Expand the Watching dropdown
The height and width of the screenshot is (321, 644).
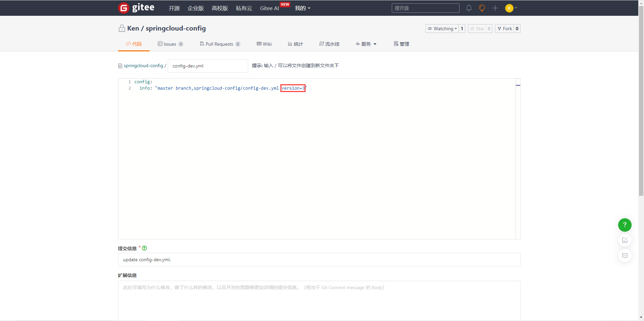442,29
